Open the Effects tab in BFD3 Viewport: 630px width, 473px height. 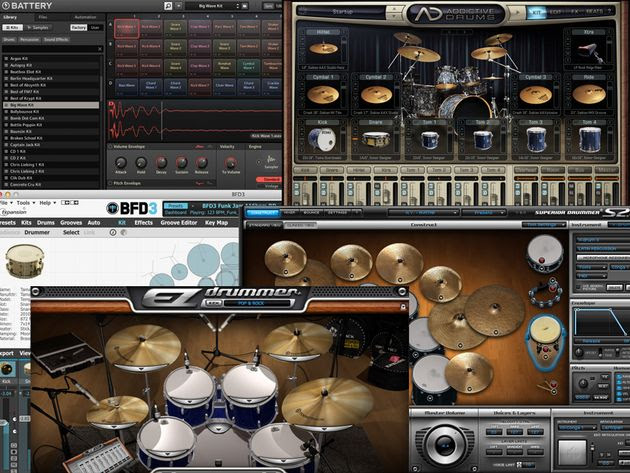point(143,223)
